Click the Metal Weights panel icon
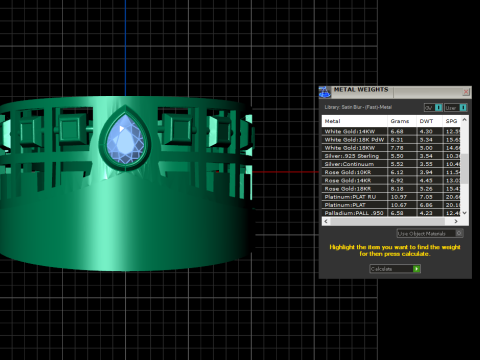480x360 pixels. 324,92
